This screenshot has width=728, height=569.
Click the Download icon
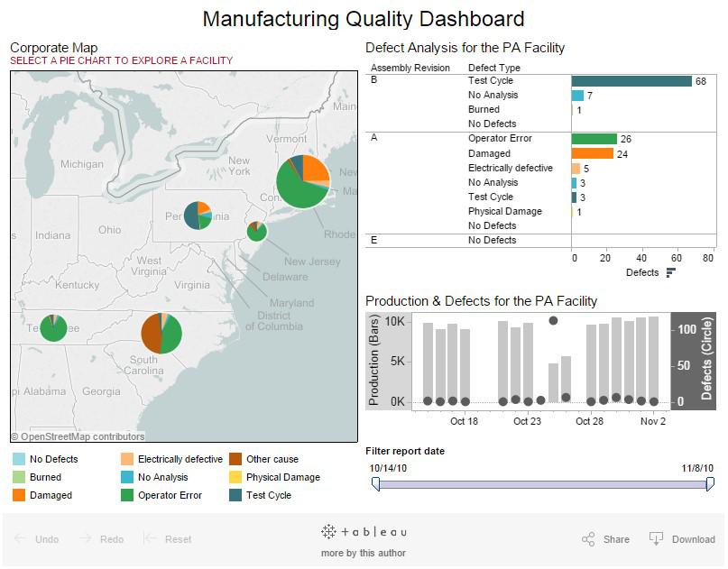656,538
